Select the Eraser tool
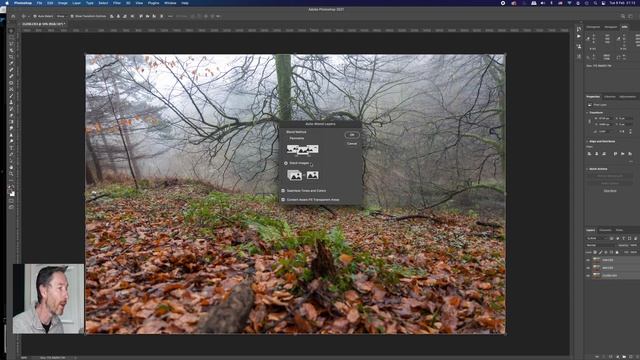Image resolution: width=640 pixels, height=360 pixels. pyautogui.click(x=12, y=115)
